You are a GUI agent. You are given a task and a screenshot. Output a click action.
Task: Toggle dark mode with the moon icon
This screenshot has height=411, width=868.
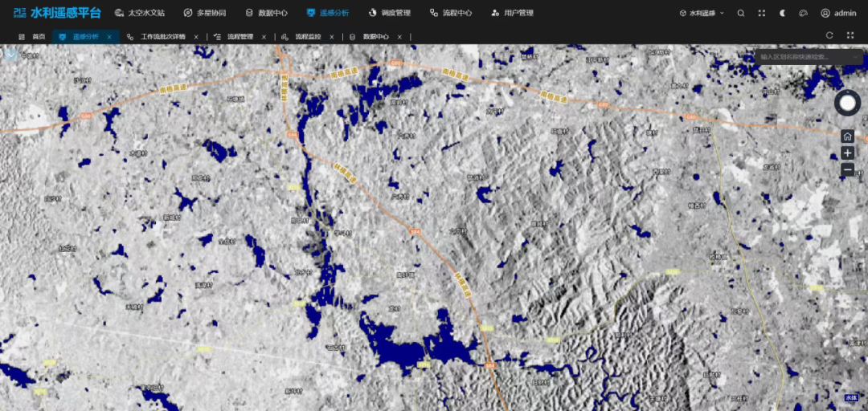(x=782, y=13)
